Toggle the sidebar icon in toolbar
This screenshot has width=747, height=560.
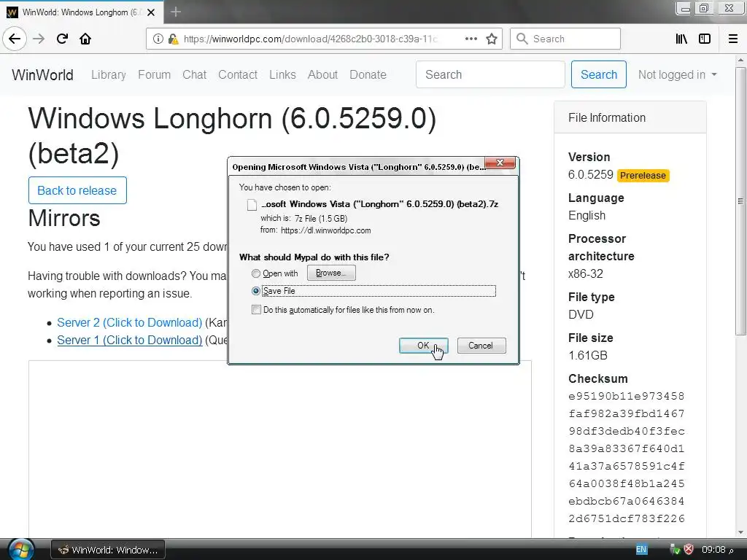point(704,39)
